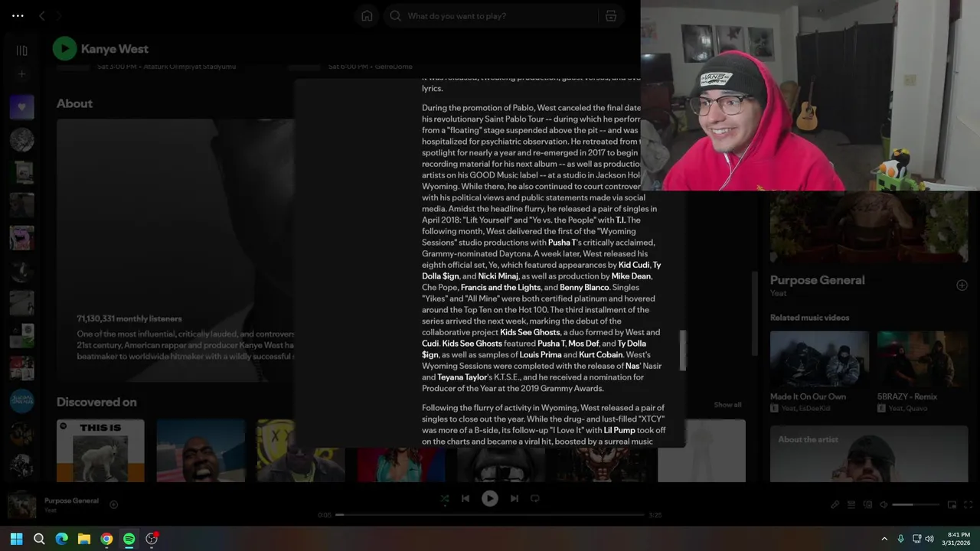Viewport: 980px width, 551px height.
Task: Open the Louis Prima link in the bio
Action: pyautogui.click(x=541, y=354)
